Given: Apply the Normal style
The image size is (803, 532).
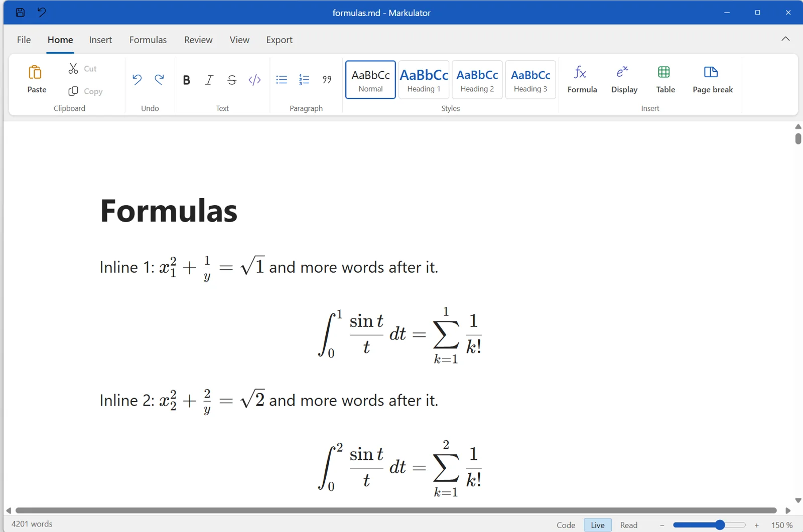Looking at the screenshot, I should pyautogui.click(x=370, y=80).
